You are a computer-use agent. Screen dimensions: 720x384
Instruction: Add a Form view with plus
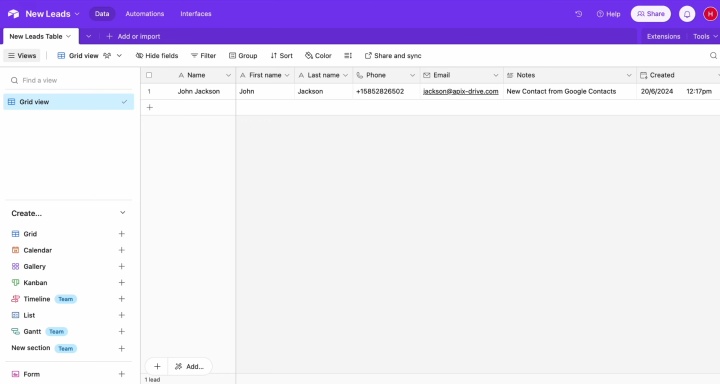pos(122,374)
